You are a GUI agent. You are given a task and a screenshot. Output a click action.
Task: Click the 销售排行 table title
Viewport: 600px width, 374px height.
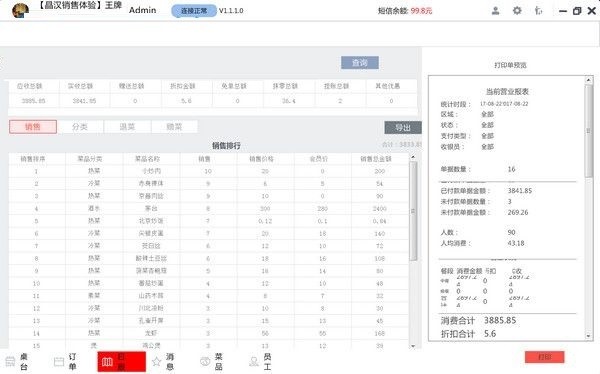tap(226, 145)
